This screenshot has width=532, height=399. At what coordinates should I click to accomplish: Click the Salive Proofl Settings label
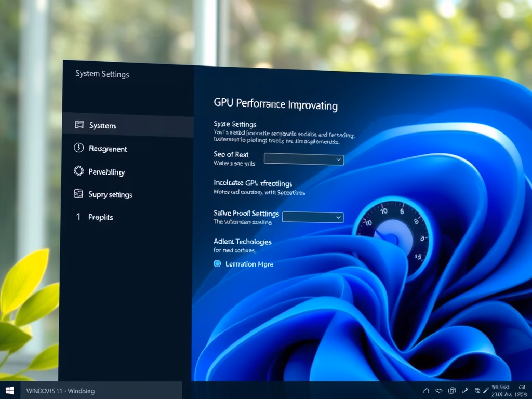[x=246, y=213]
